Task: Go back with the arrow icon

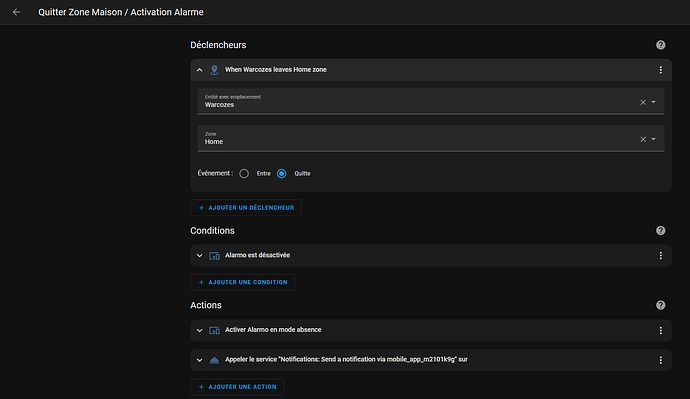Action: (16, 12)
